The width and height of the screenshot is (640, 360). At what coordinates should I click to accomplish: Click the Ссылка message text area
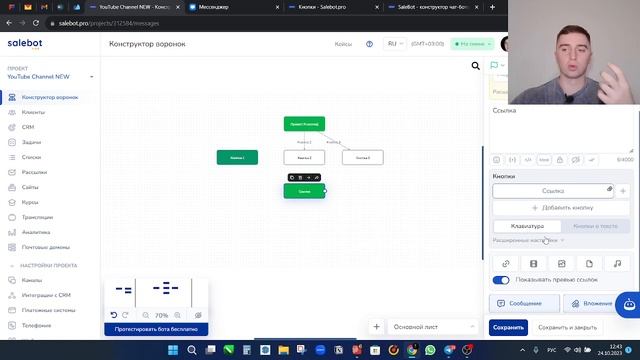[561, 129]
